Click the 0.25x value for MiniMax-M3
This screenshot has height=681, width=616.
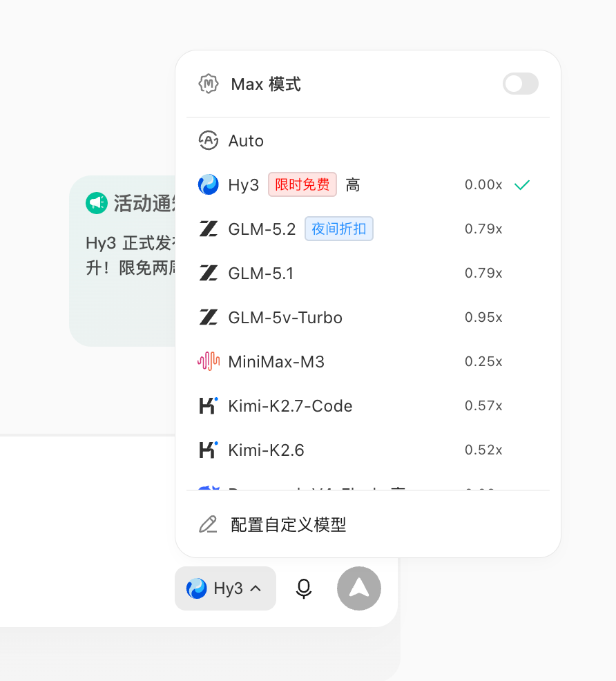pos(483,361)
